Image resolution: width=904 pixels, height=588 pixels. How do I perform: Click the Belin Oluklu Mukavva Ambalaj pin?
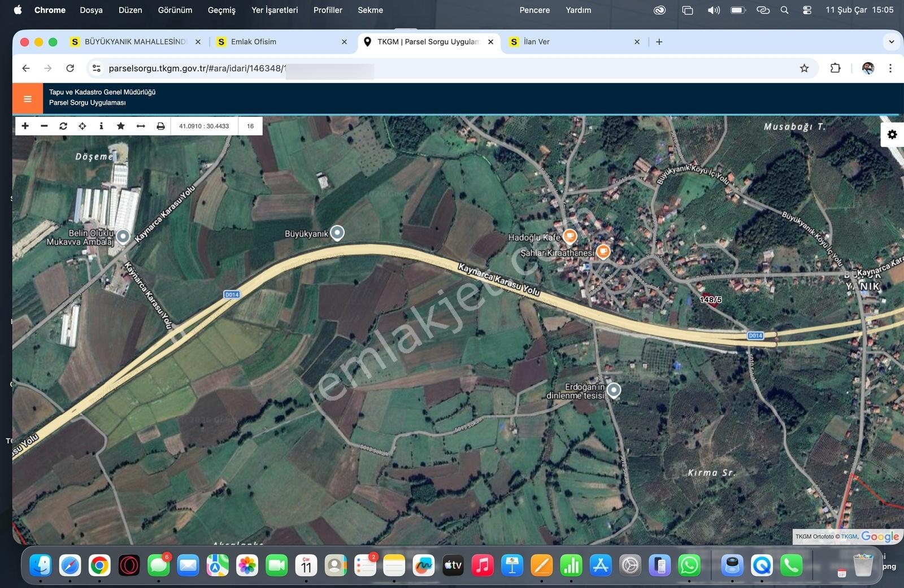(x=123, y=237)
